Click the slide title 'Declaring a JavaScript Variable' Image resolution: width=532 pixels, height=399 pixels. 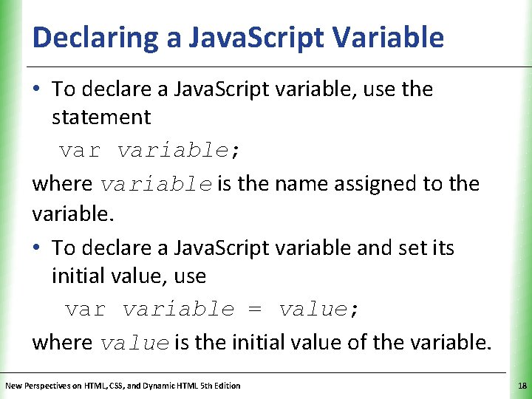tap(238, 37)
